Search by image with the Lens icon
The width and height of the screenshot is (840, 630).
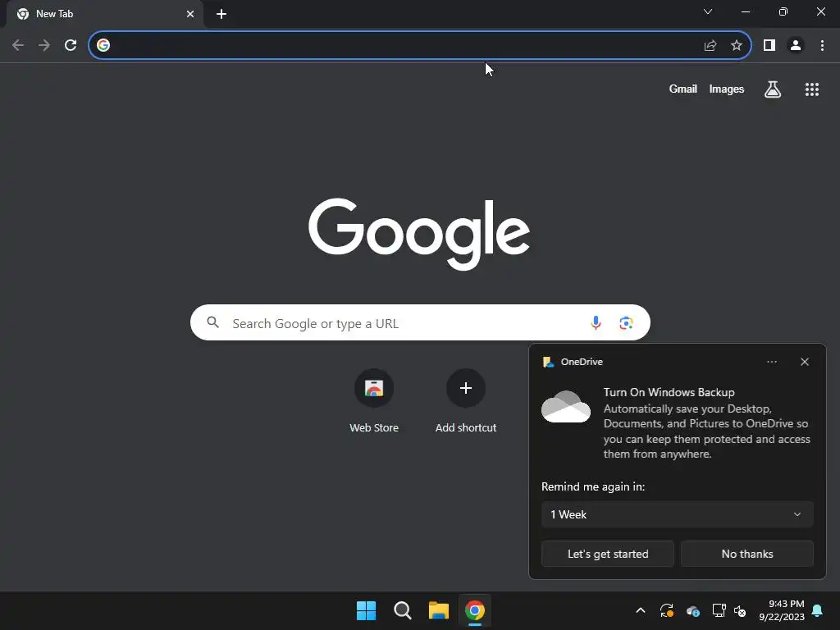[626, 323]
